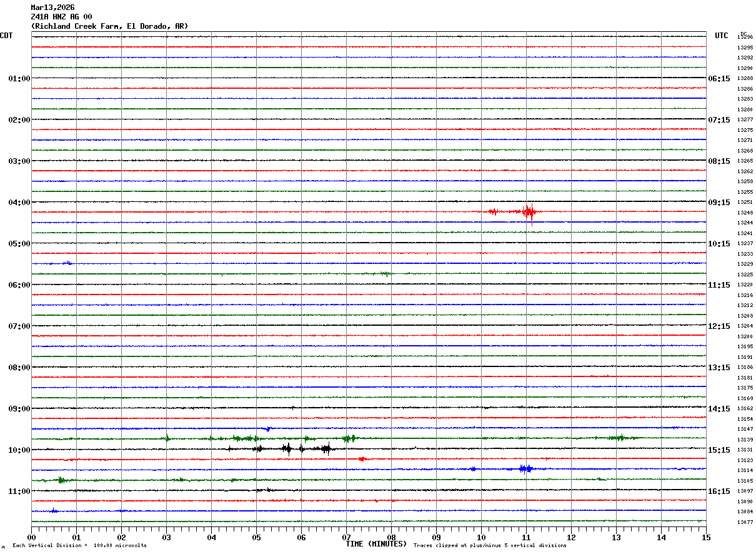Screen dimensions: 756x554
Task: Click the '11:00' CDT hour label
Action: point(19,491)
